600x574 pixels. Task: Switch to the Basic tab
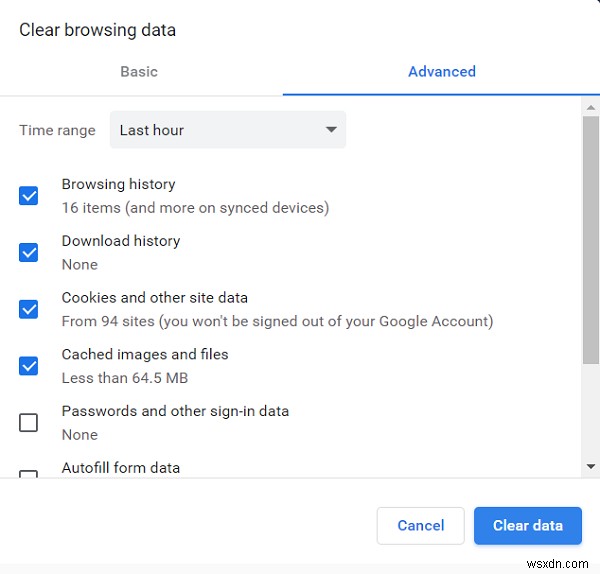point(139,72)
